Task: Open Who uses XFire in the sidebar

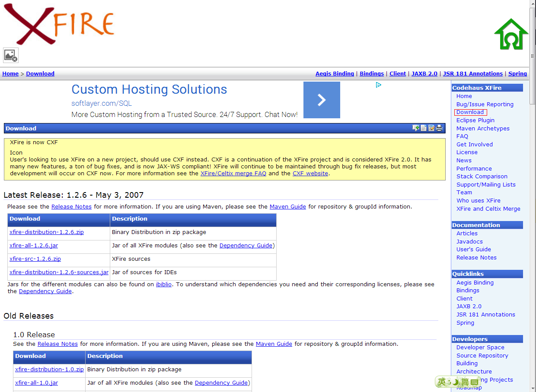Action: pyautogui.click(x=479, y=201)
